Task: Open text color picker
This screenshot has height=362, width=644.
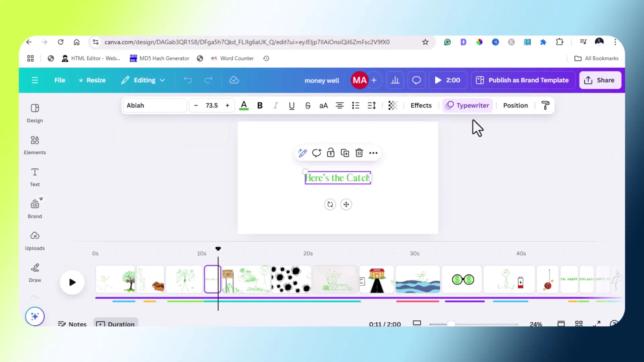Action: click(x=244, y=106)
